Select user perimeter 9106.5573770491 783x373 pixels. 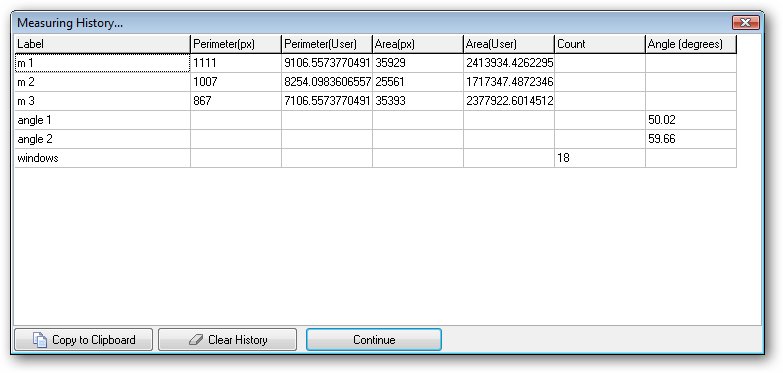pyautogui.click(x=327, y=63)
